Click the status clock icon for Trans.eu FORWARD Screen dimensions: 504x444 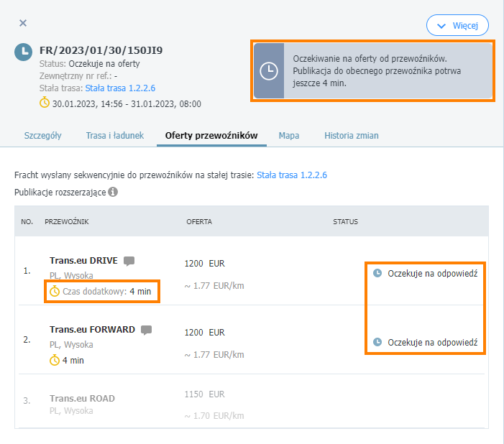click(x=377, y=342)
